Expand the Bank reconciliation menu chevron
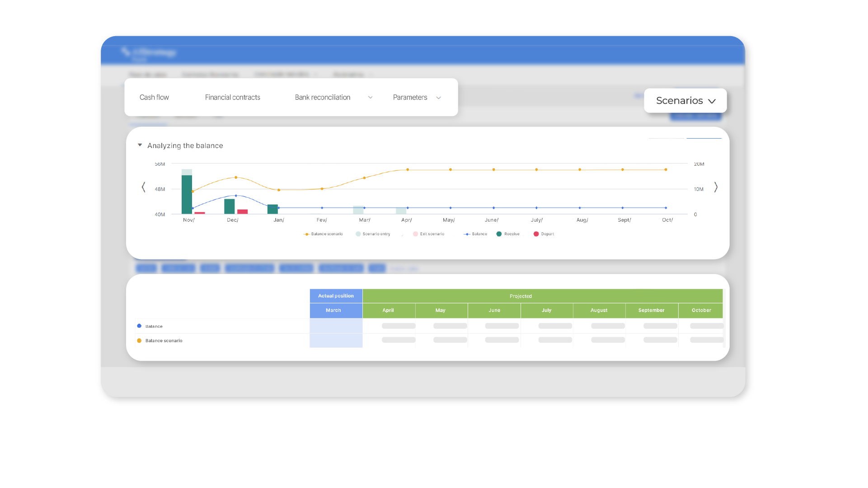This screenshot has width=868, height=488. (370, 98)
